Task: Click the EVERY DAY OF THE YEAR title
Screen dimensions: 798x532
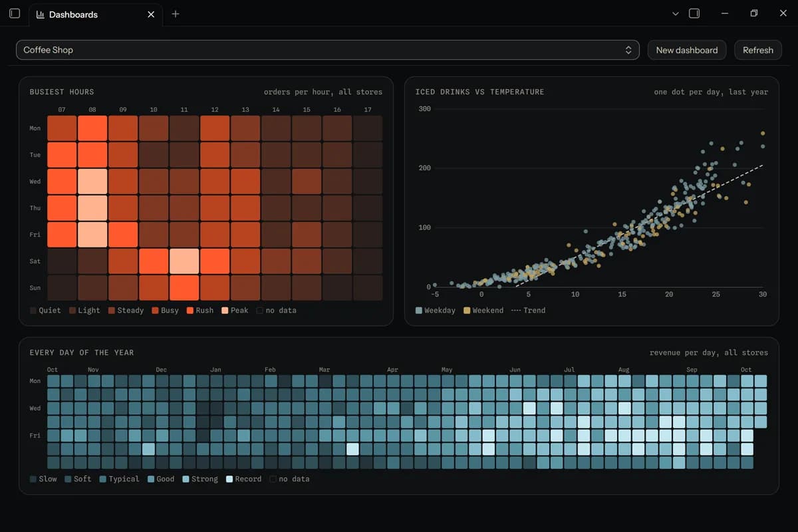Action: [x=82, y=352]
